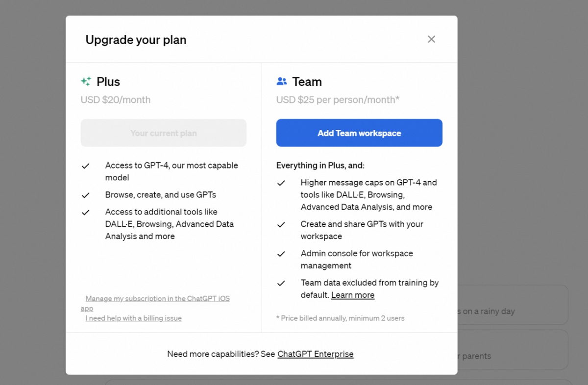
Task: Click checkmark beside Access to GPT-4
Action: 86,166
